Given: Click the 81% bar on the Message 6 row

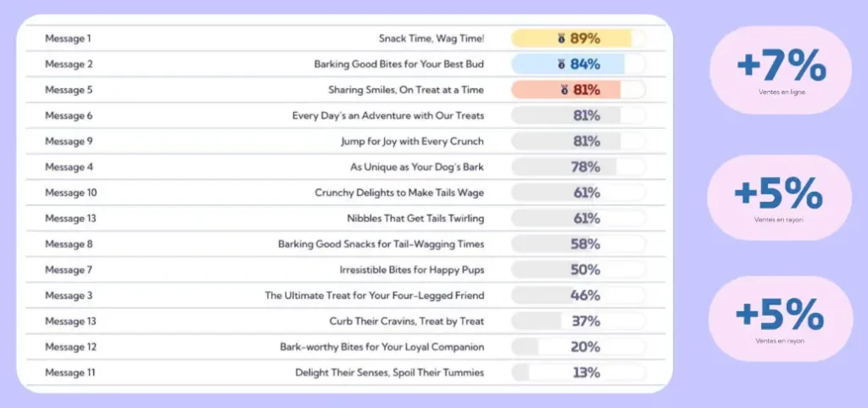Looking at the screenshot, I should [577, 115].
